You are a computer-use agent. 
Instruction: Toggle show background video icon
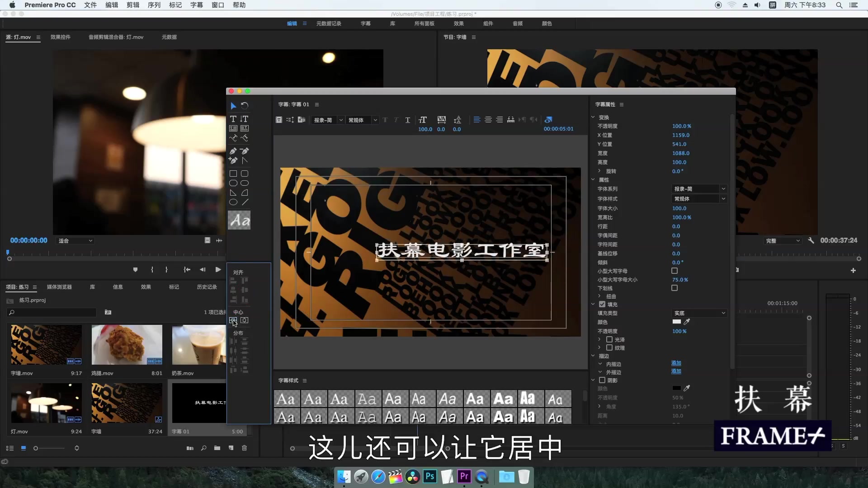click(x=548, y=120)
